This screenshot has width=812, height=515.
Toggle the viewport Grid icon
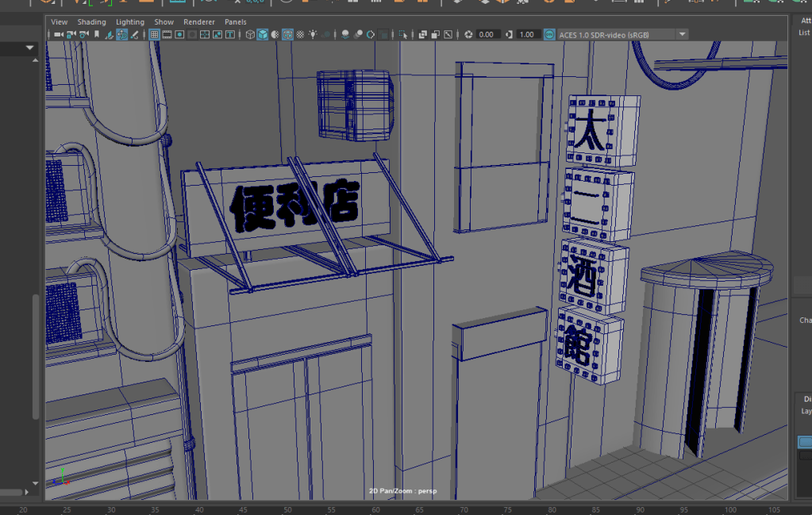coord(154,35)
